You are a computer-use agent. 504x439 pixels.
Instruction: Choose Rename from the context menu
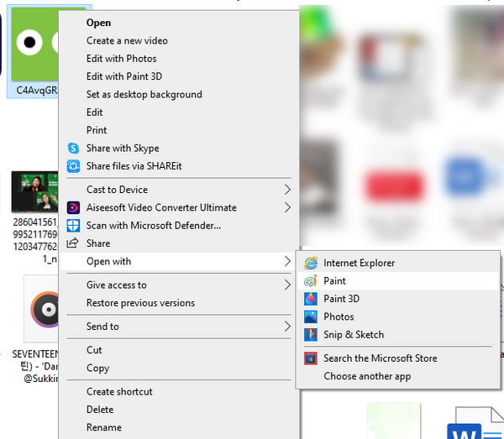tap(180, 427)
